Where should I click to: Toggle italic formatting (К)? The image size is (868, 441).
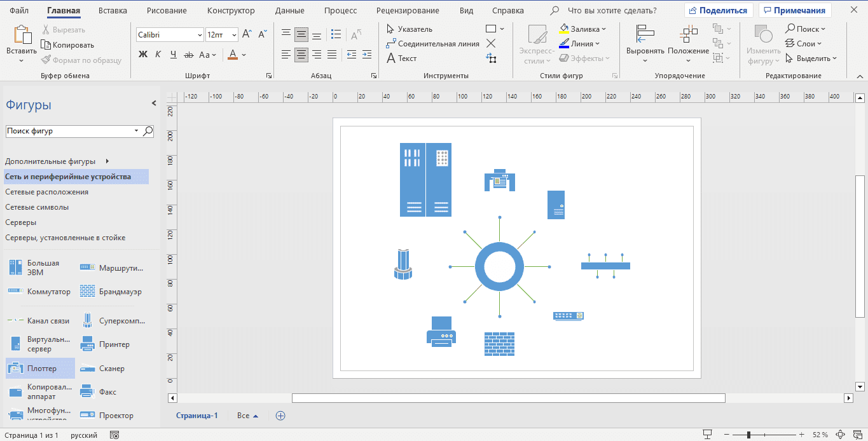tap(158, 55)
